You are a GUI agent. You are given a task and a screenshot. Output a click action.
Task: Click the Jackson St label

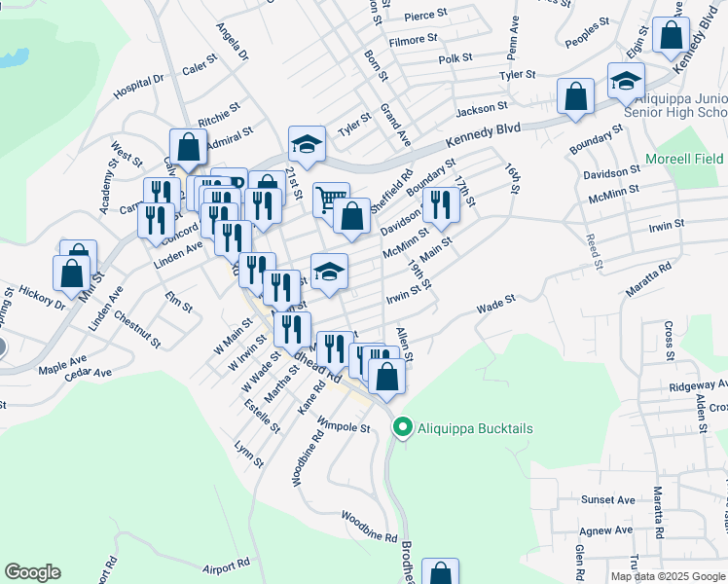(x=482, y=110)
